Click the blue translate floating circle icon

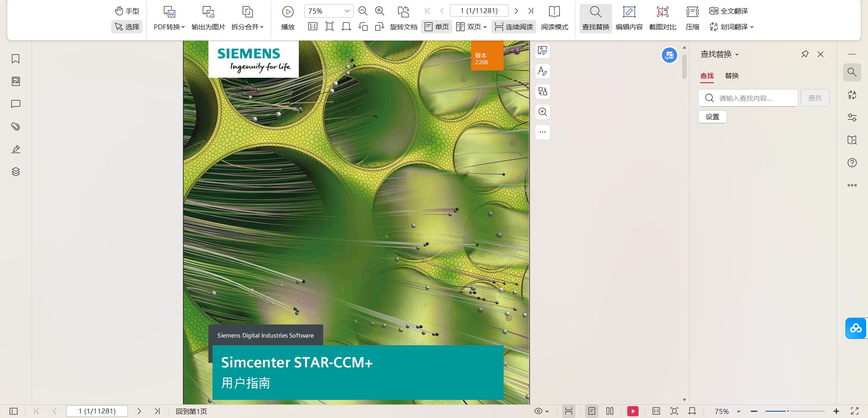click(x=670, y=55)
